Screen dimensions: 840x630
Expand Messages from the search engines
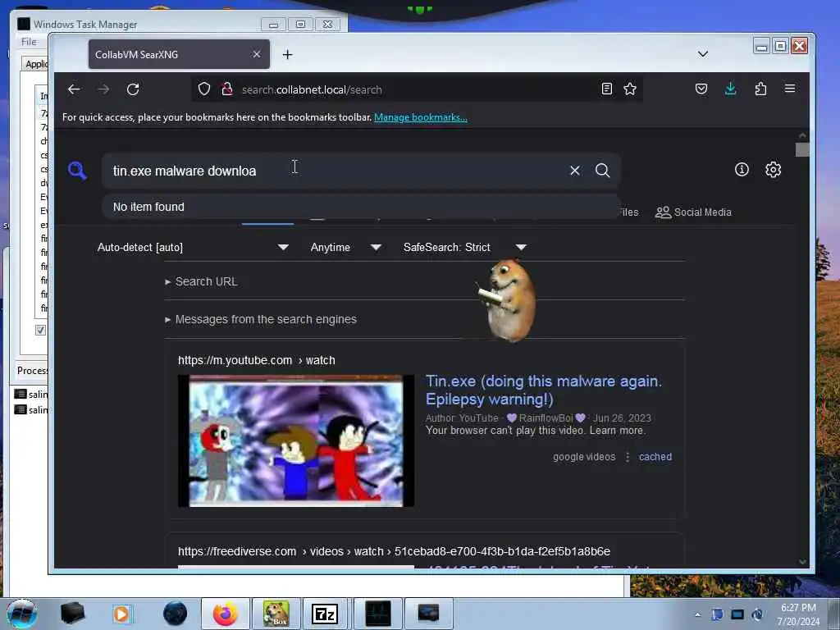point(261,319)
